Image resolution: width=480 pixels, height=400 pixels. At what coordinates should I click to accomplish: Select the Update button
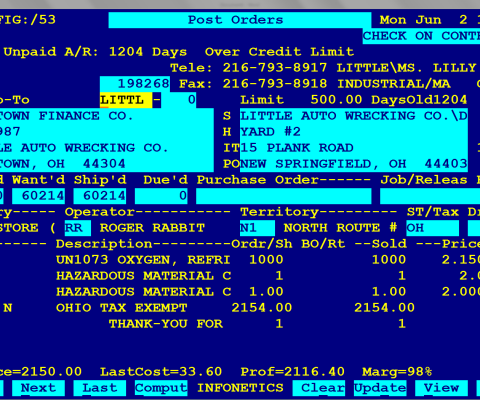(x=380, y=388)
